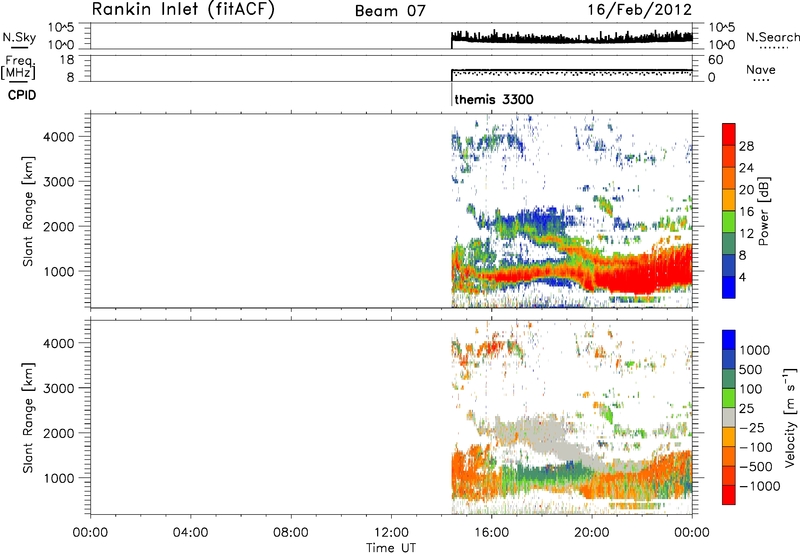Click the '1000' velocity scale value
The image size is (800, 554).
coord(754,350)
